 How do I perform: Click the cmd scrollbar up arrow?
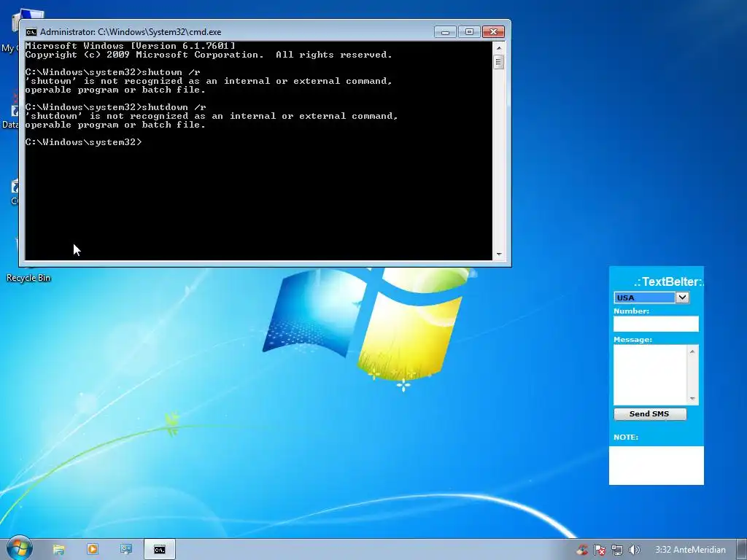[499, 47]
